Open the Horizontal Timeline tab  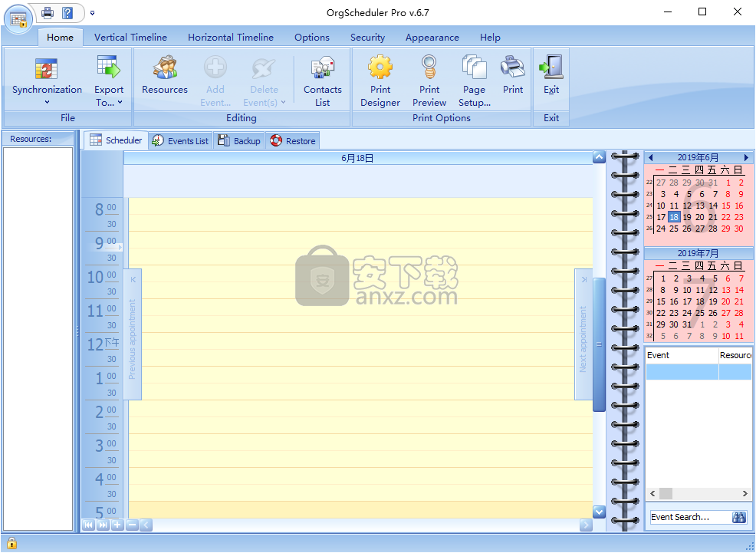(x=231, y=37)
